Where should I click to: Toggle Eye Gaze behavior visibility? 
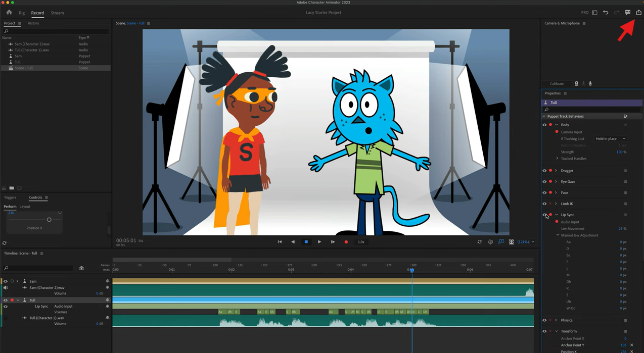[544, 182]
